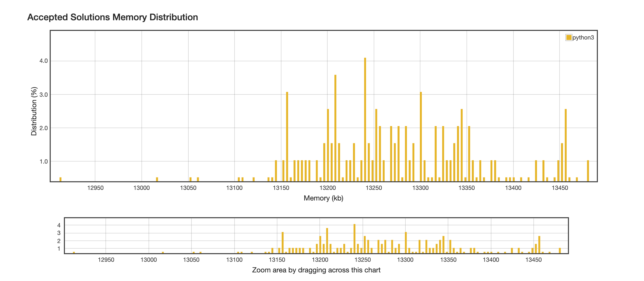The image size is (644, 281).
Task: Click the tallest bar near 13240 kb
Action: tap(365, 119)
